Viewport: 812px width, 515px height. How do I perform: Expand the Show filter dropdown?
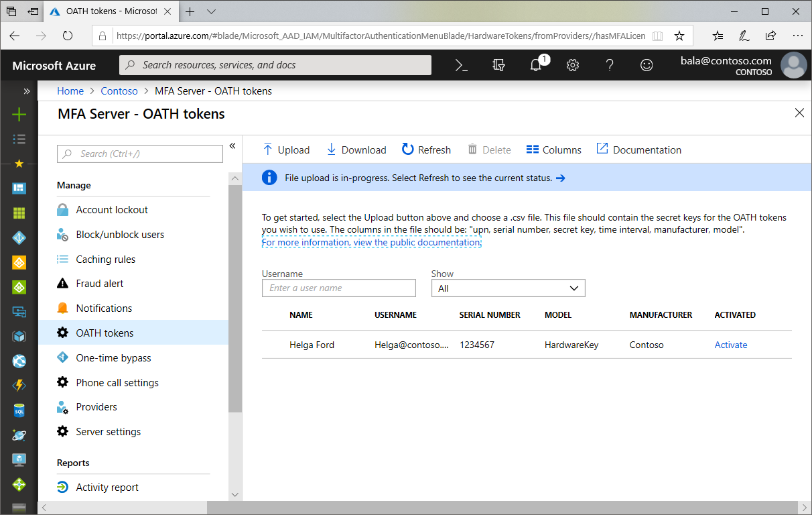pos(508,288)
